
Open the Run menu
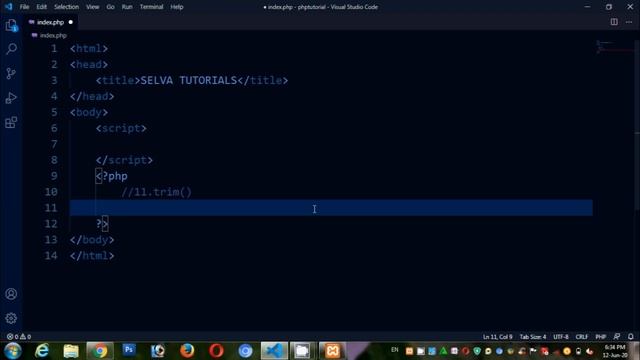coord(127,7)
